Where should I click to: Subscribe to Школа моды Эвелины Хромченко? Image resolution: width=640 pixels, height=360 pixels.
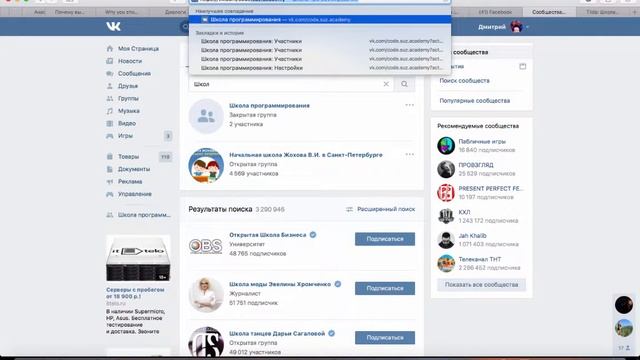pyautogui.click(x=385, y=289)
